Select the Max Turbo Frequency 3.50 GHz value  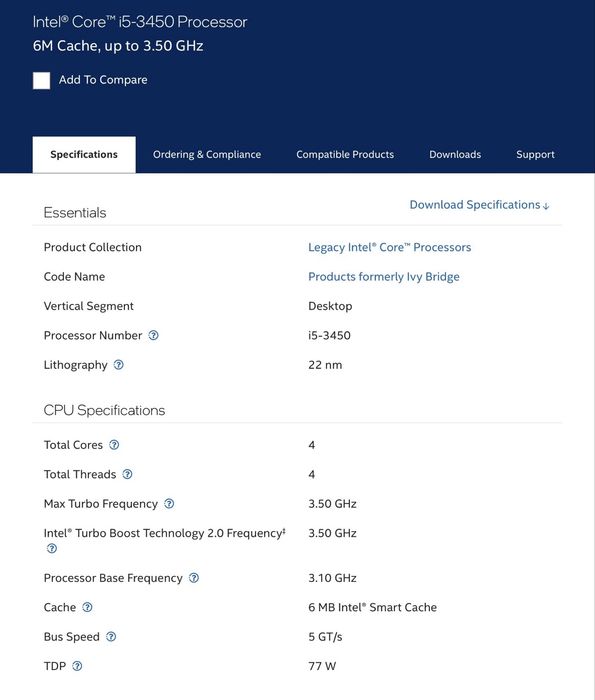pos(332,504)
